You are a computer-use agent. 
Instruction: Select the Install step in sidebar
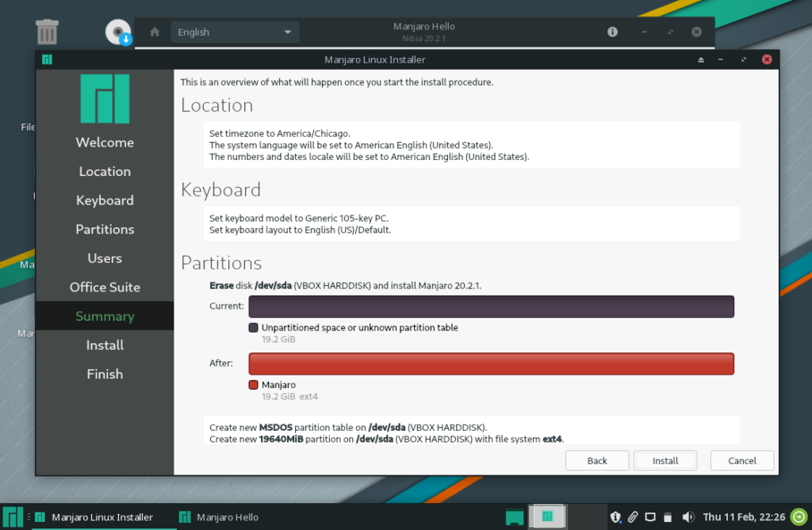105,345
